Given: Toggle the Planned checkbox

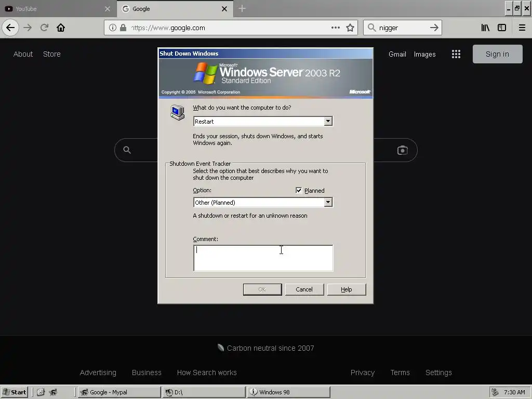Looking at the screenshot, I should (299, 190).
